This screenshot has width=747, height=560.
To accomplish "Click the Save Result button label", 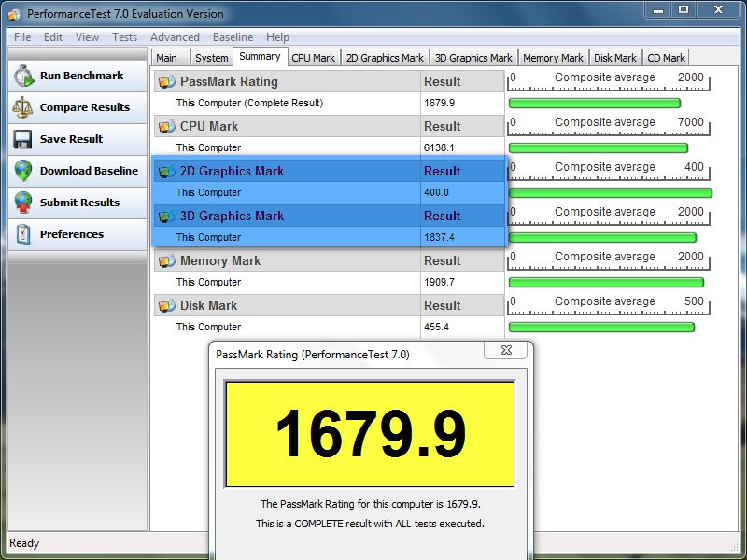I will pyautogui.click(x=72, y=139).
